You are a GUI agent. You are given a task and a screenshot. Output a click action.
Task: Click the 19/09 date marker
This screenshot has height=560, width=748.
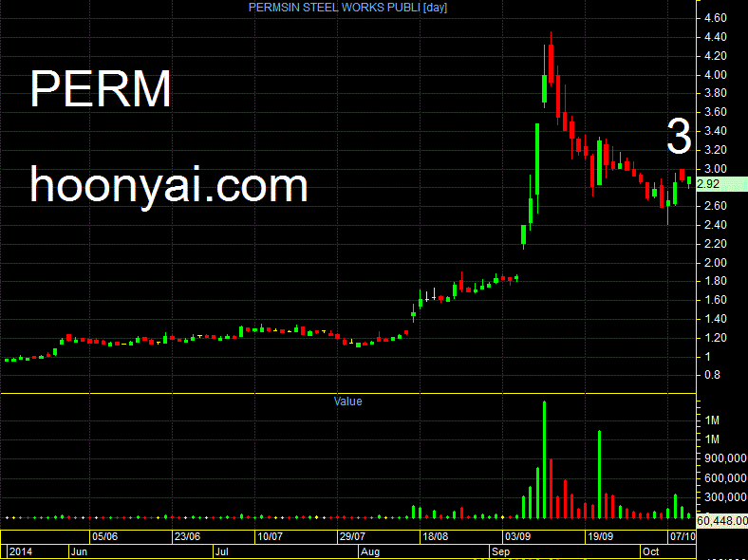600,536
